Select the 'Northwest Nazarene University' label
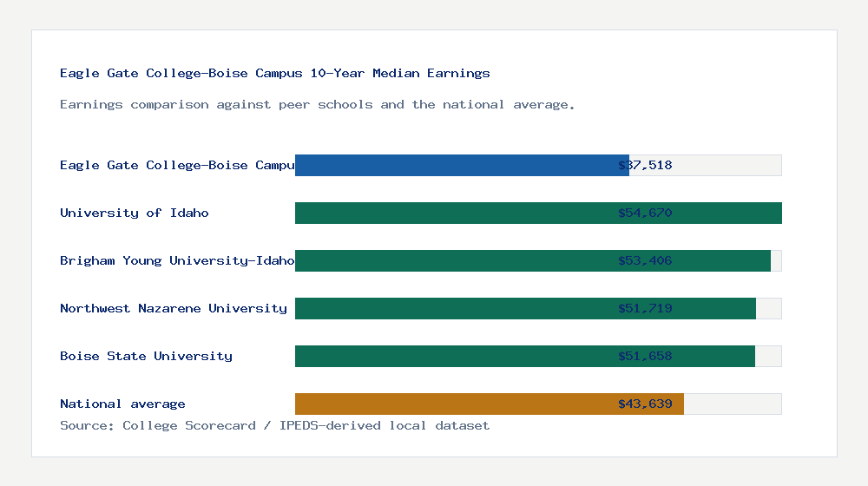868x486 pixels. [x=174, y=308]
